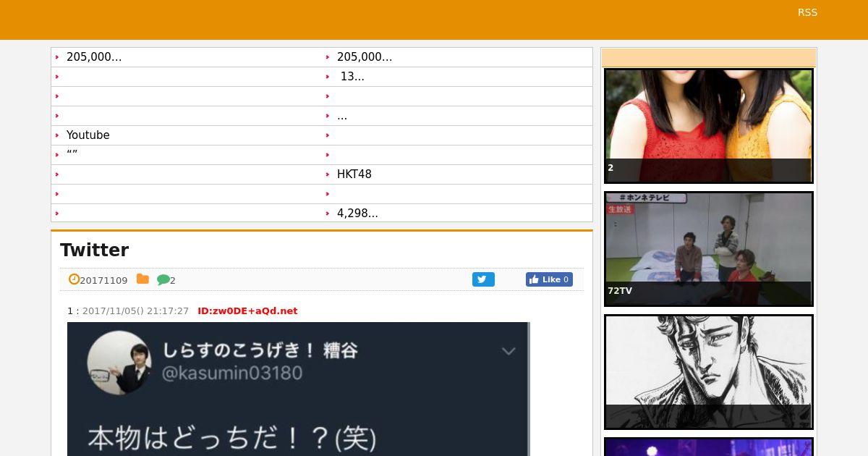Open the quotation-marks headline link
868x456 pixels.
coord(72,154)
